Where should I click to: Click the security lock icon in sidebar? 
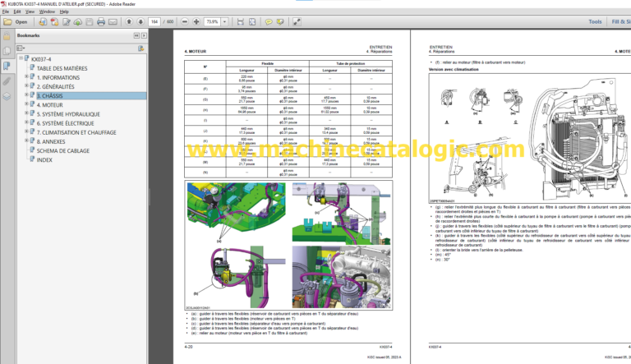(x=7, y=36)
